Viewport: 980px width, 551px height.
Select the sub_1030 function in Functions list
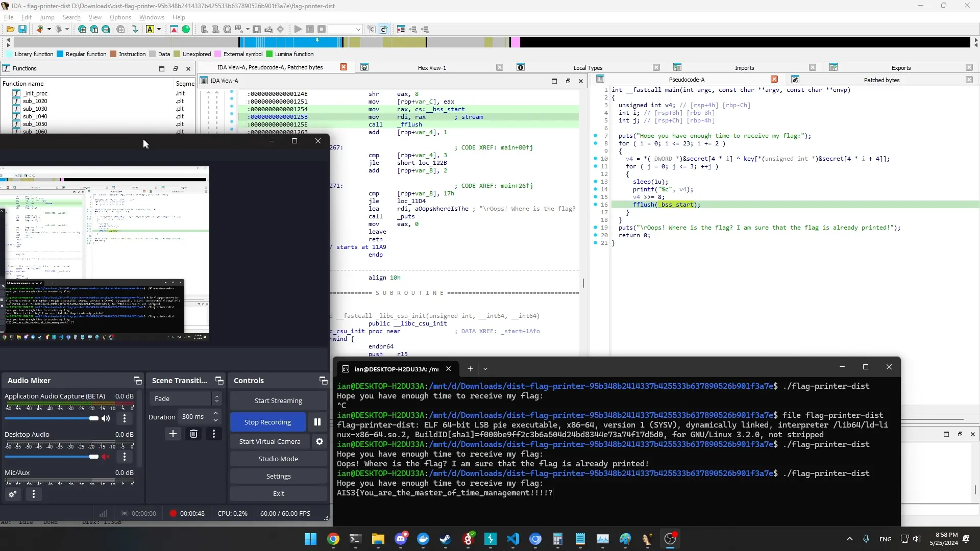(x=35, y=109)
